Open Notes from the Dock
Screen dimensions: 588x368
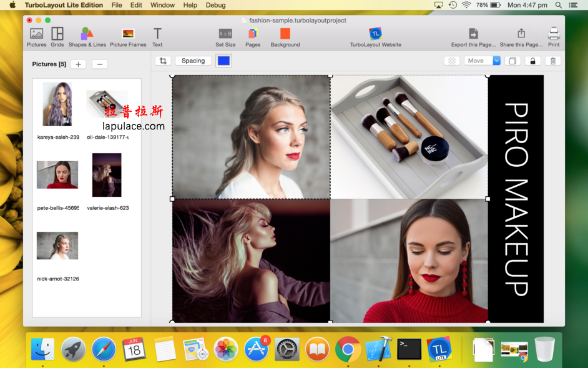coord(165,349)
